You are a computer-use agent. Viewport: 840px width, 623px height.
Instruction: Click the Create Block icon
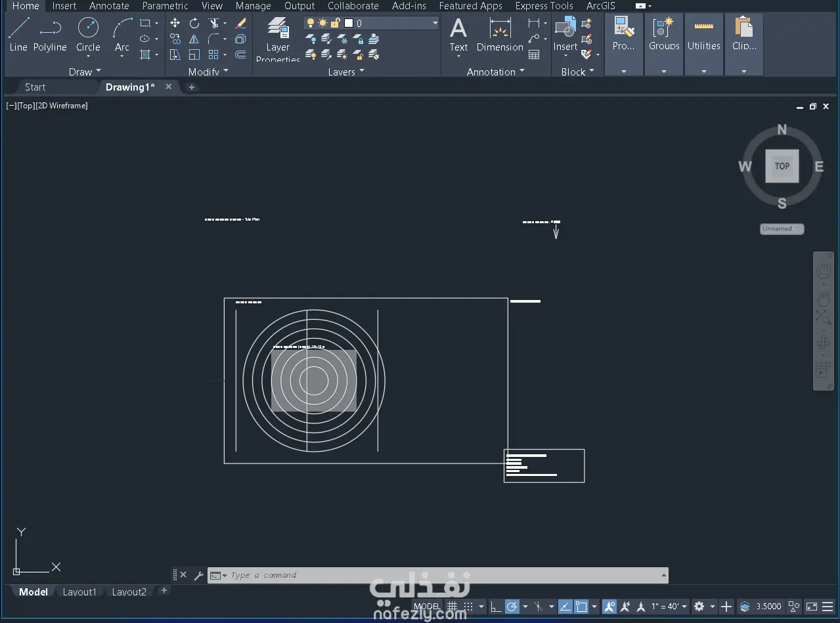click(x=586, y=23)
